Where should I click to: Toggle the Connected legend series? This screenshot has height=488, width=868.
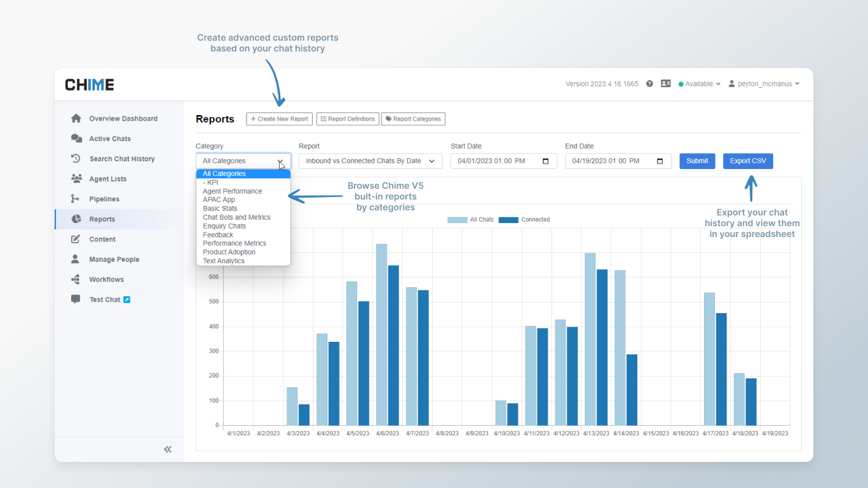[x=524, y=220]
